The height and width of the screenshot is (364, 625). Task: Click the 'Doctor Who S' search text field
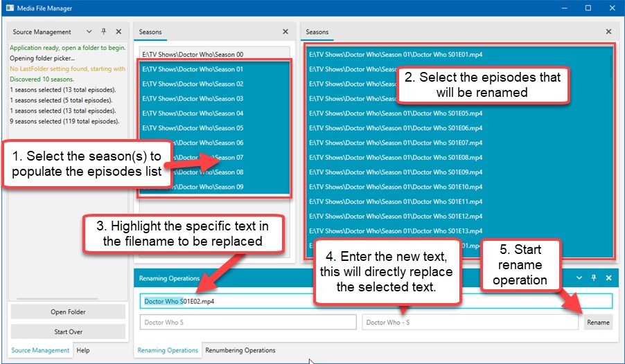(248, 322)
